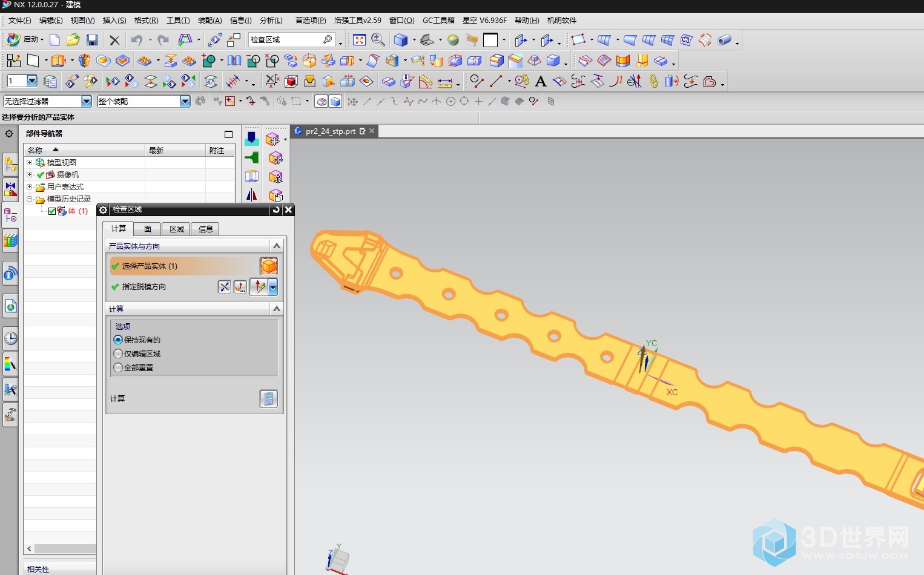Open the layer number dropdown
The height and width of the screenshot is (575, 924).
(x=32, y=81)
